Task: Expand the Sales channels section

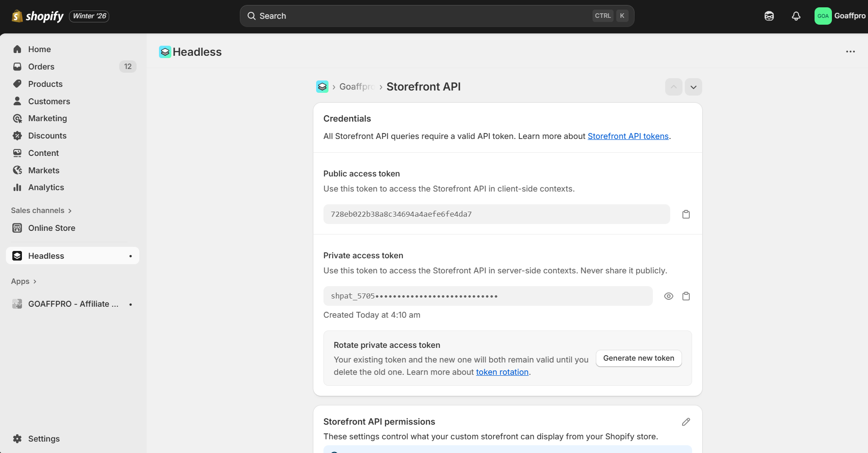Action: coord(41,211)
